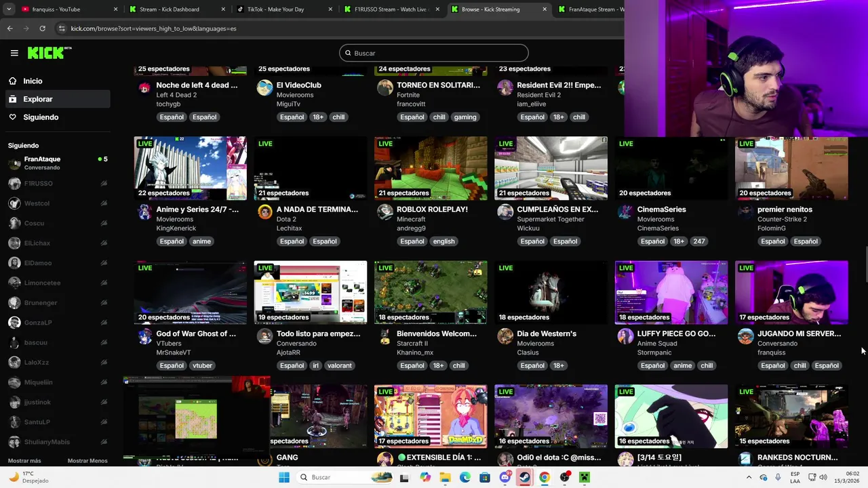Launch Microsoft Edge from the taskbar

[465, 477]
